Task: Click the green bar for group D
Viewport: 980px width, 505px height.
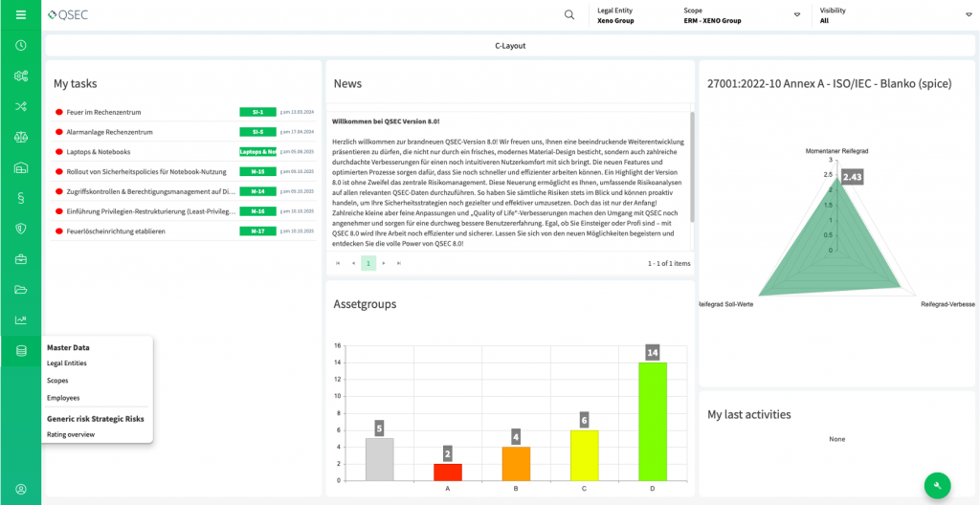Action: tap(653, 421)
